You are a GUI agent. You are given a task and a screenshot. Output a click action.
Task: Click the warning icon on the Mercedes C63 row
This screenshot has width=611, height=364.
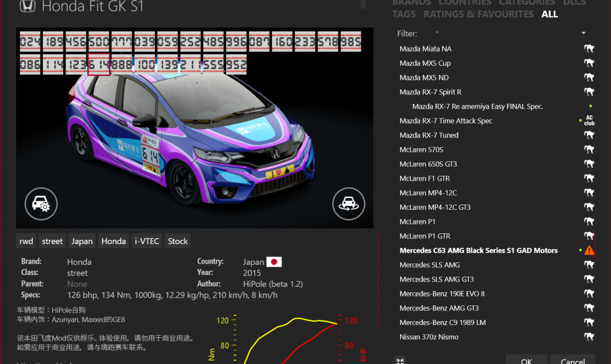pyautogui.click(x=589, y=251)
